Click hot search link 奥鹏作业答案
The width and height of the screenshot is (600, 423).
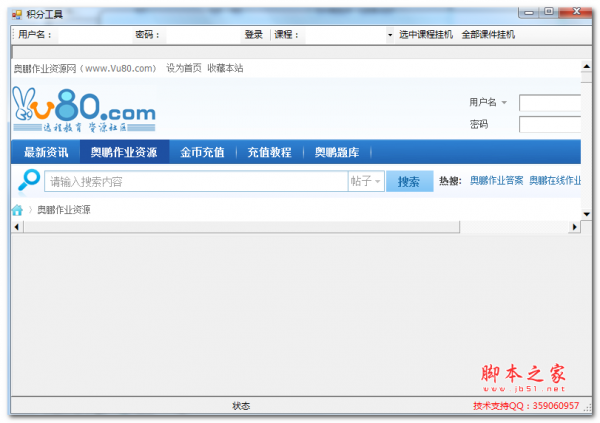(496, 180)
